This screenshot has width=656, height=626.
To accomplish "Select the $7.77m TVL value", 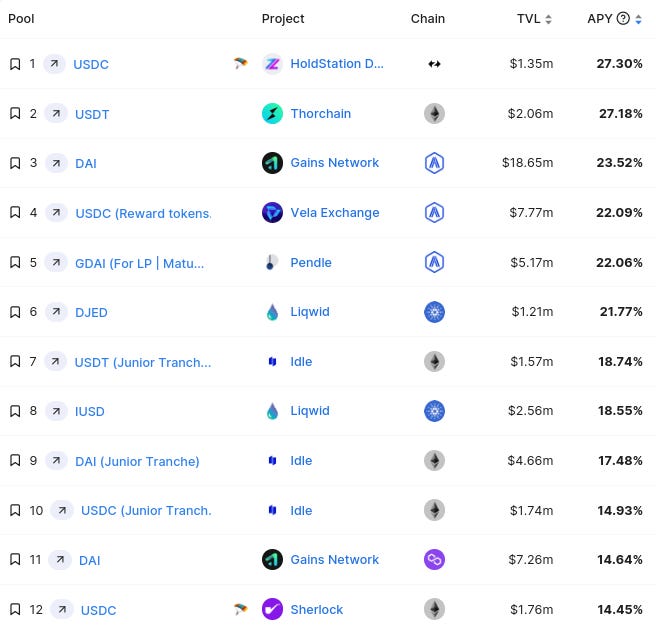I will (x=531, y=213).
